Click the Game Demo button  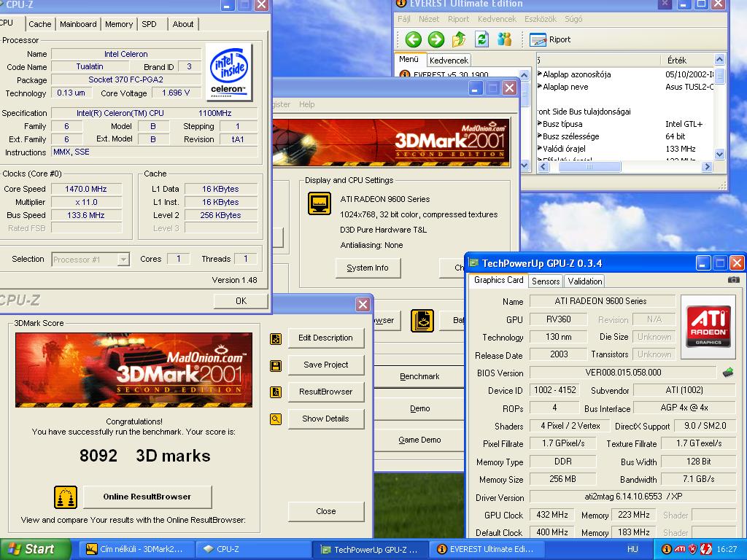pos(419,440)
